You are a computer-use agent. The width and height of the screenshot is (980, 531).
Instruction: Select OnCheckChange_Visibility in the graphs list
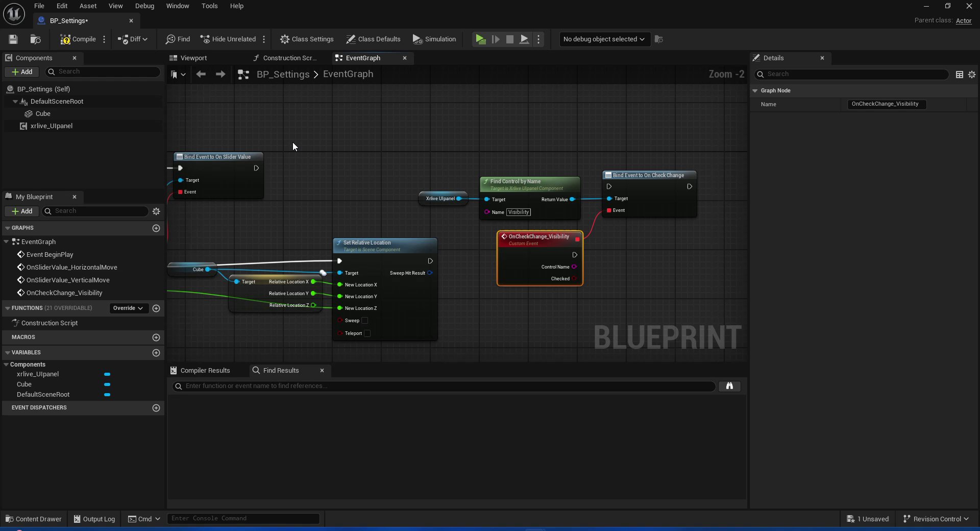[64, 293]
